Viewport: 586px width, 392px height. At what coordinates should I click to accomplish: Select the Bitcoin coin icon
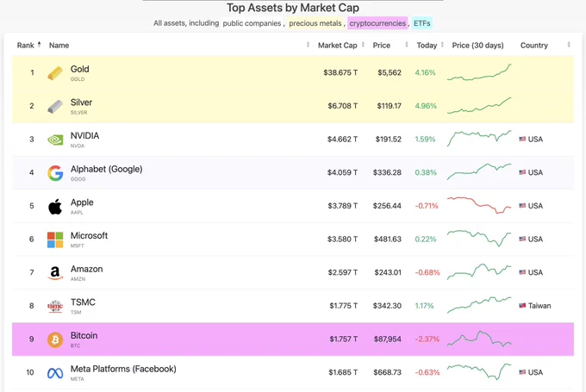(x=55, y=339)
